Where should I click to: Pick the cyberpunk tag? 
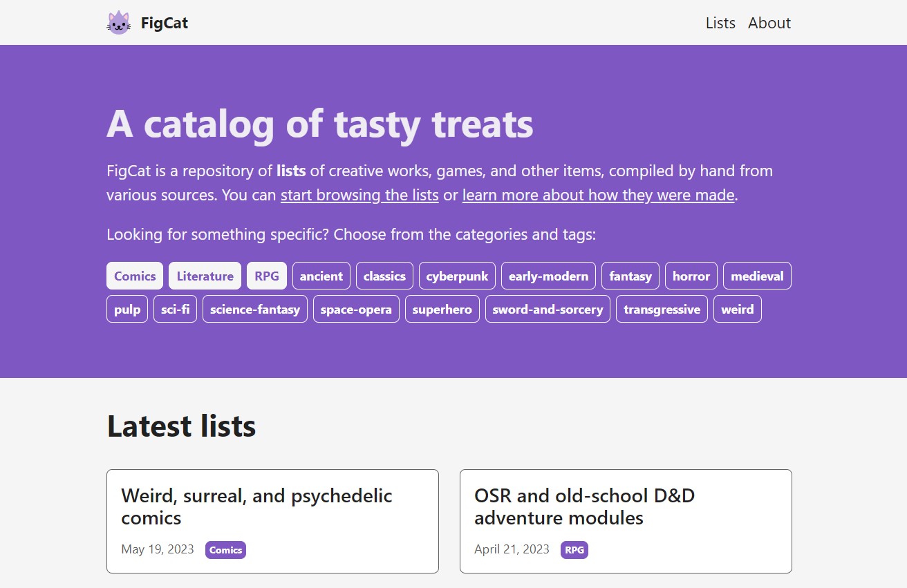pos(457,276)
